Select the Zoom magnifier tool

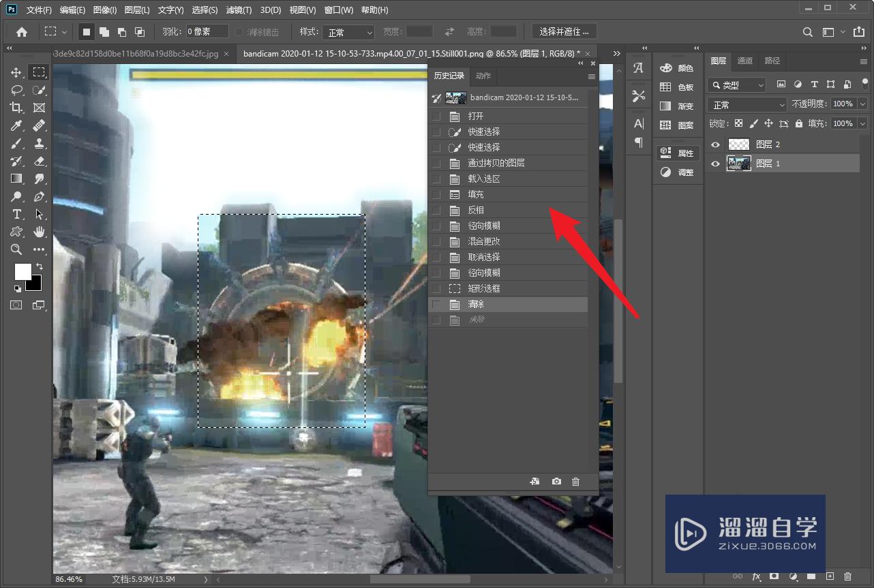point(16,249)
